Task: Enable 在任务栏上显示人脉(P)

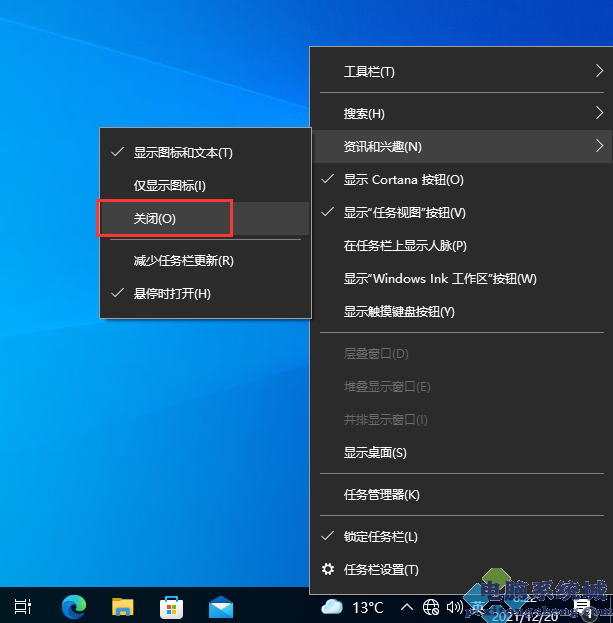Action: pos(462,246)
